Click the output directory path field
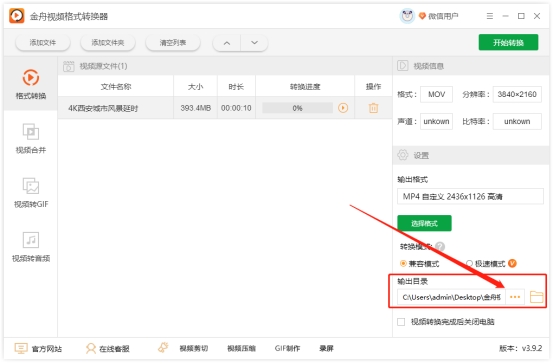Viewport: 553px width, 364px height. pos(451,297)
